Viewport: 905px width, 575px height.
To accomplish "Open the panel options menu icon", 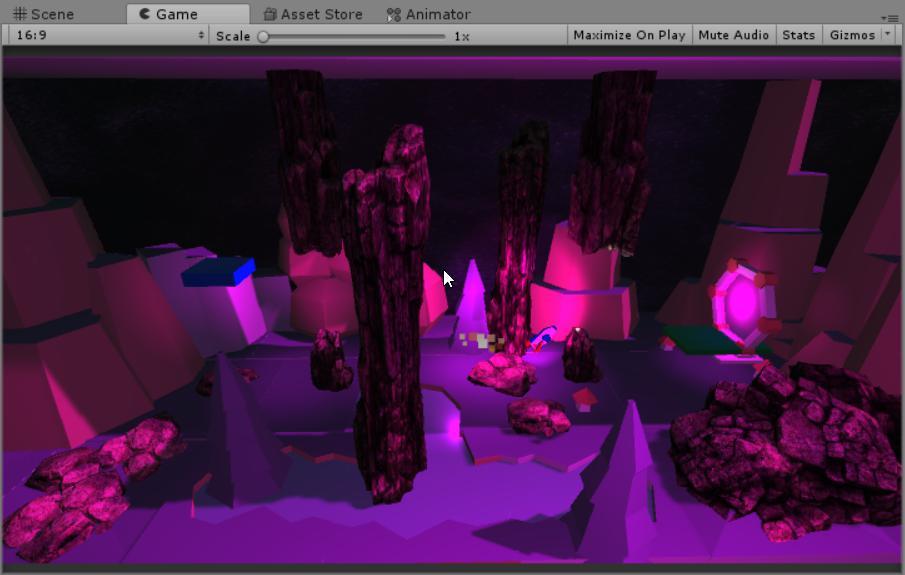I will click(x=890, y=18).
